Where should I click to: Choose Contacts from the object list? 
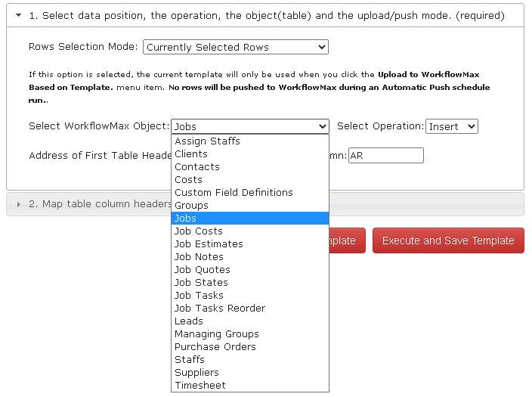(250, 167)
